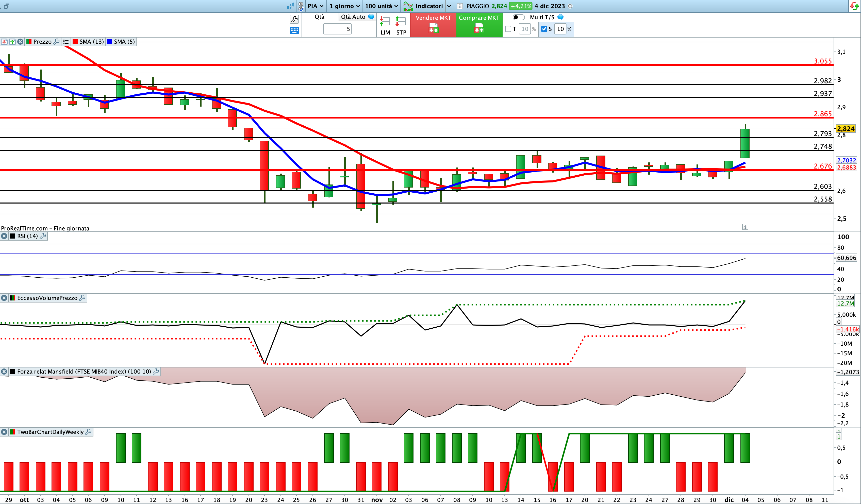Click the 2,7032 blue SMA value tag
The width and height of the screenshot is (861, 504).
coord(846,160)
